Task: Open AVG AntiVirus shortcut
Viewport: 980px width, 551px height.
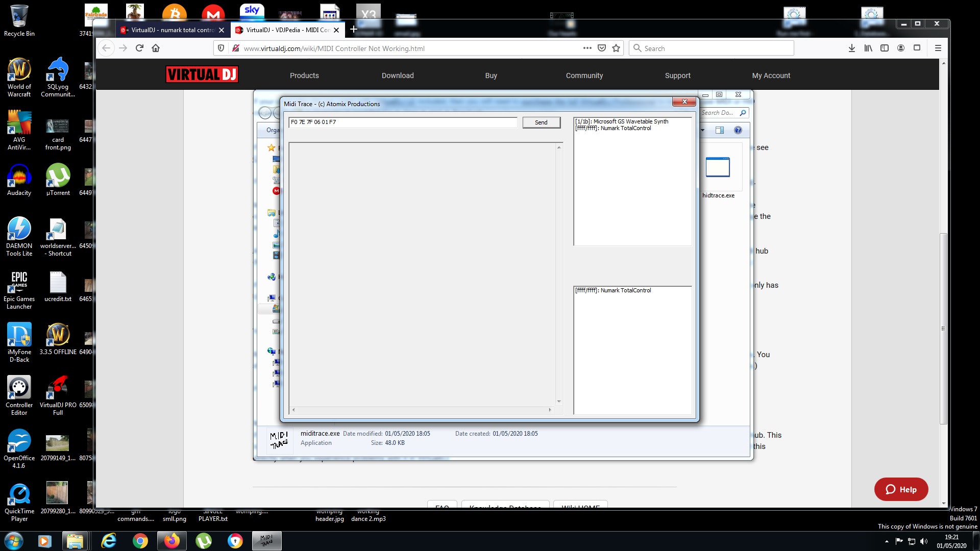Action: click(19, 130)
